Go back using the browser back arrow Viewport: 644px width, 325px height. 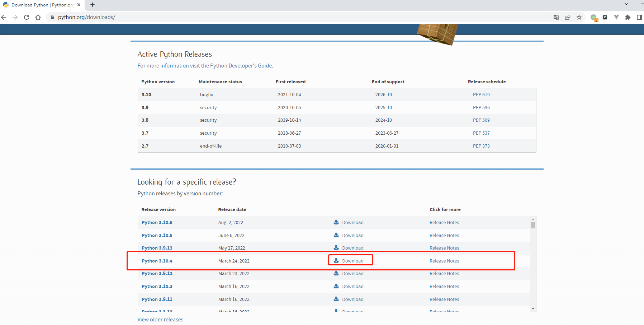coord(4,17)
